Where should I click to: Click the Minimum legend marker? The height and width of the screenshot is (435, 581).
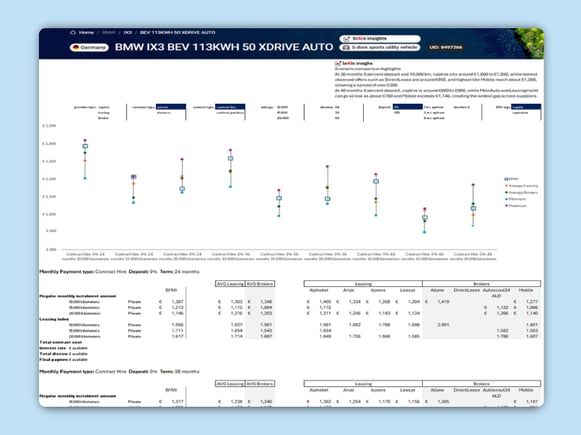coord(506,199)
